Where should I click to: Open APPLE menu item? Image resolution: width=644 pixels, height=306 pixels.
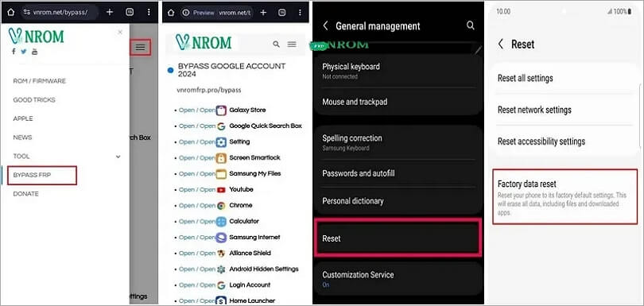coord(23,118)
